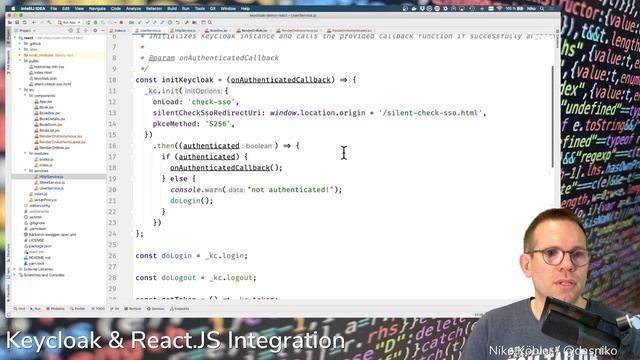
Task: Switch to the RenderOnAuthenticated.jsx editor tab
Action: [349, 31]
